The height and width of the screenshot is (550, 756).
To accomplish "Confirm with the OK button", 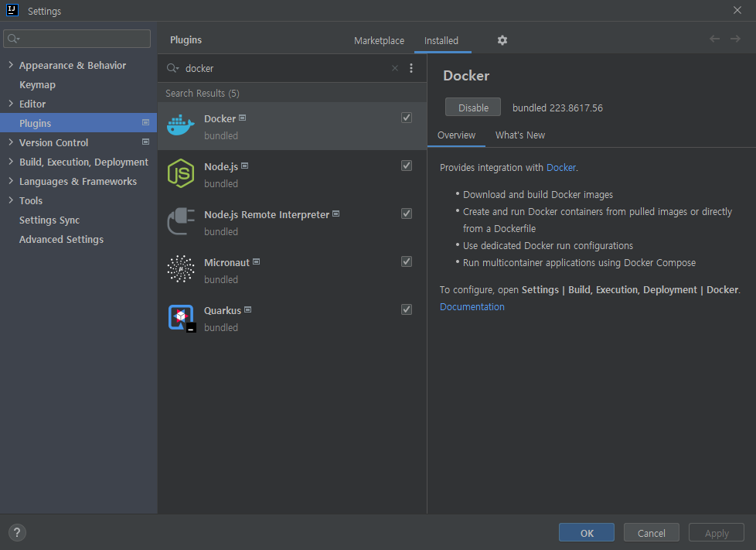I will tap(586, 533).
